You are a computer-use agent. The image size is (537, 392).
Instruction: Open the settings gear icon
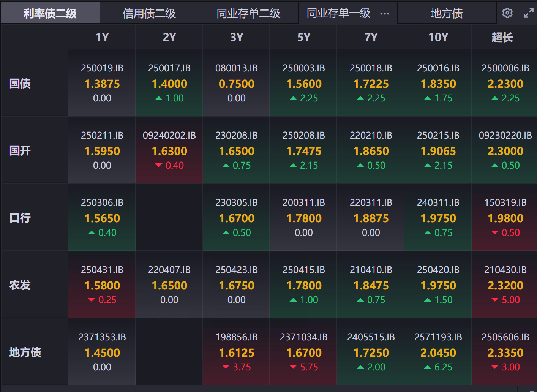507,13
